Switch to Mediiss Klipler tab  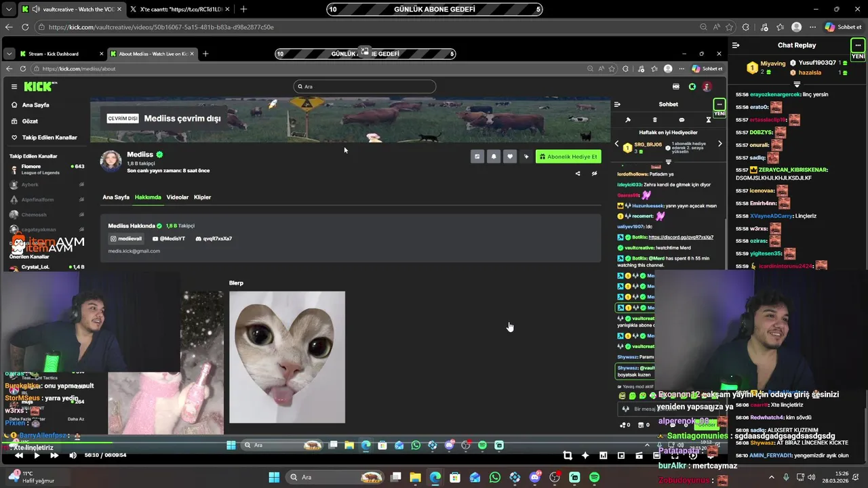[202, 197]
